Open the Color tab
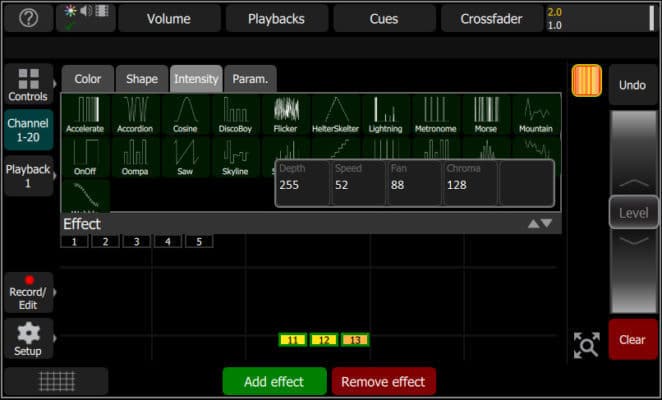Screen dimensions: 662x400 [88, 79]
